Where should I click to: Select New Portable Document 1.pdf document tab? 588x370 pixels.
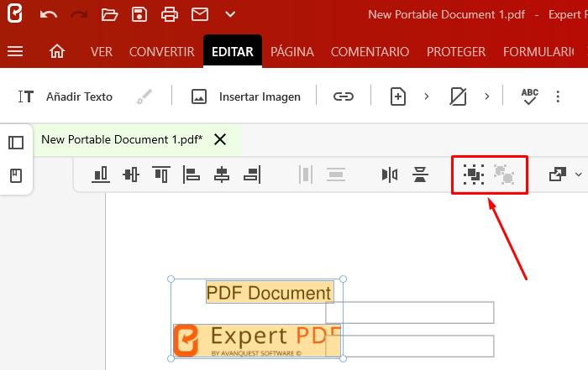122,139
